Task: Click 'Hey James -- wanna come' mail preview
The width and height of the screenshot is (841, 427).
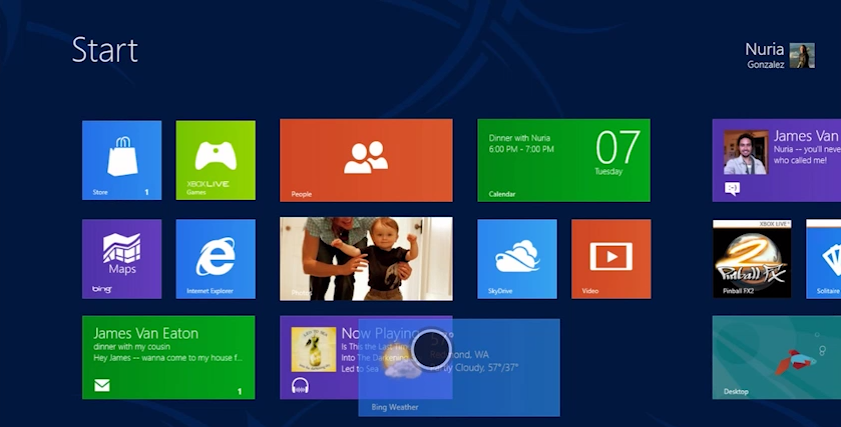Action: [167, 358]
